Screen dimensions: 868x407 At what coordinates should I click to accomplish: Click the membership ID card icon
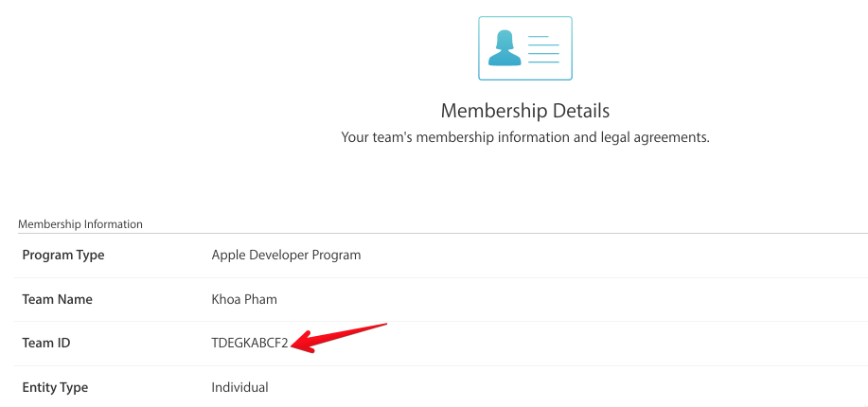pyautogui.click(x=524, y=48)
